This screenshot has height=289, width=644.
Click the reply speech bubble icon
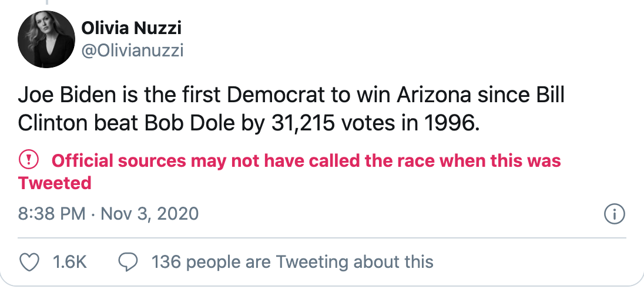(128, 261)
